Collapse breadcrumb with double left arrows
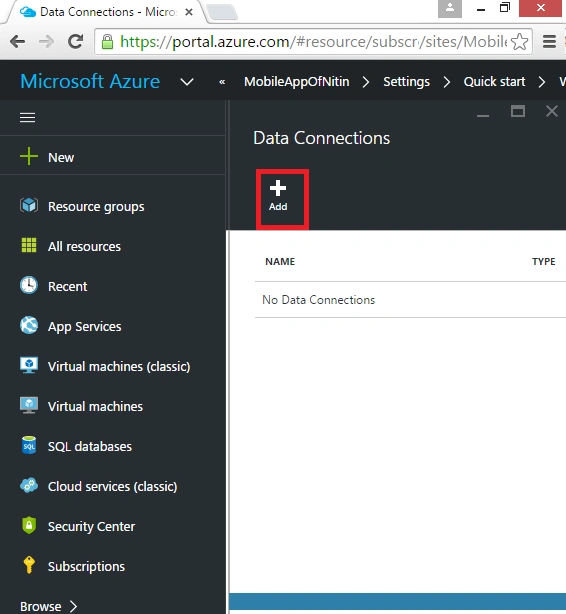Viewport: 566px width, 614px height. point(222,82)
